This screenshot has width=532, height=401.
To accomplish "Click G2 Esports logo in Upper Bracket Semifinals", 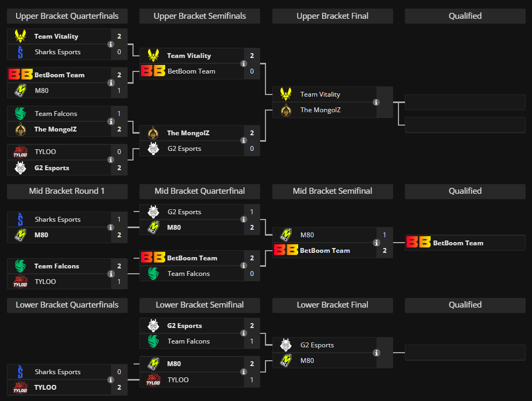I will [x=153, y=149].
